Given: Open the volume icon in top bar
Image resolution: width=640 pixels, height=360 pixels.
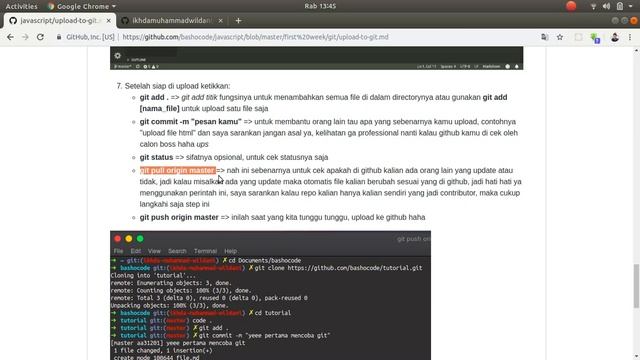Looking at the screenshot, I should click(x=607, y=6).
